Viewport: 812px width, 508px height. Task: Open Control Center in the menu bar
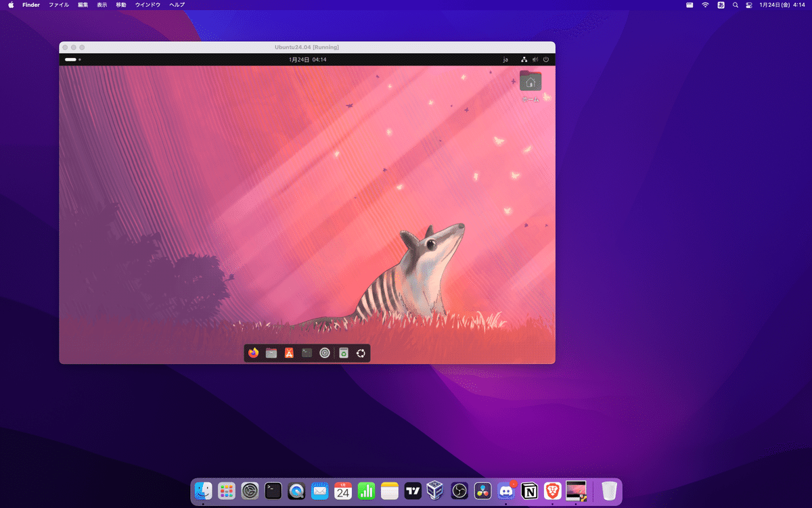(749, 5)
